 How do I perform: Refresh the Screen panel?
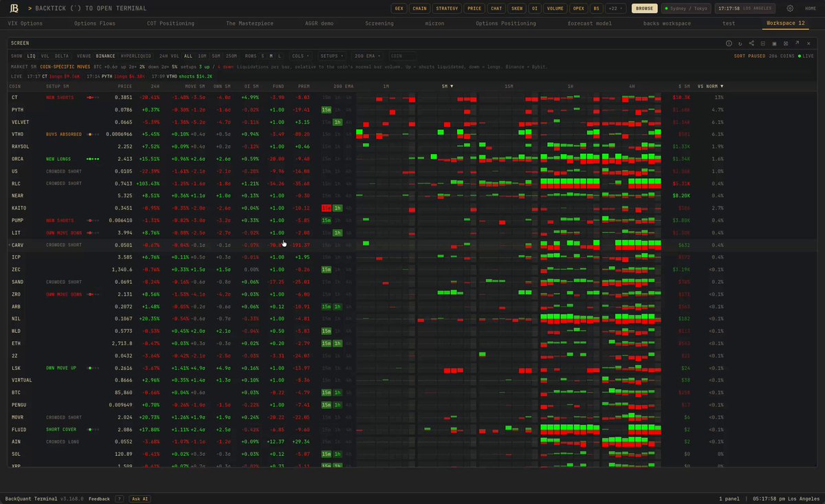[740, 43]
